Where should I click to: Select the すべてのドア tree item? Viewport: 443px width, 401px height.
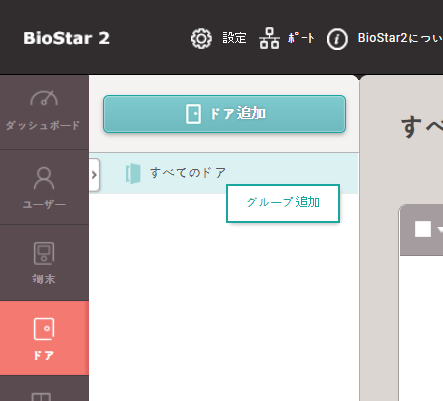pos(224,173)
